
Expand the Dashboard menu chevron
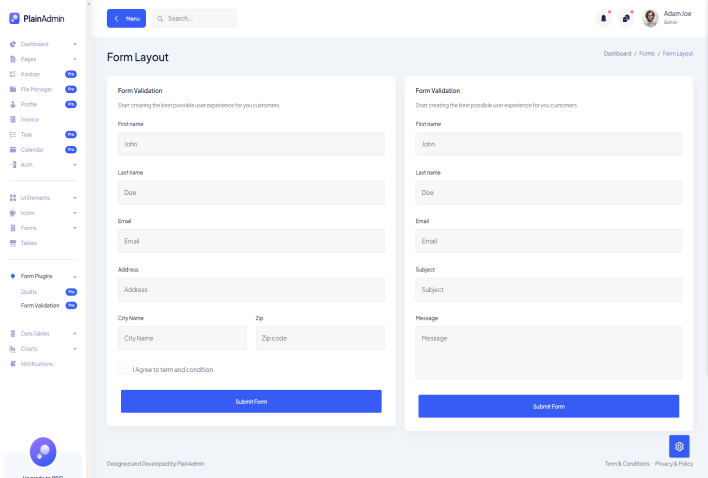[75, 44]
